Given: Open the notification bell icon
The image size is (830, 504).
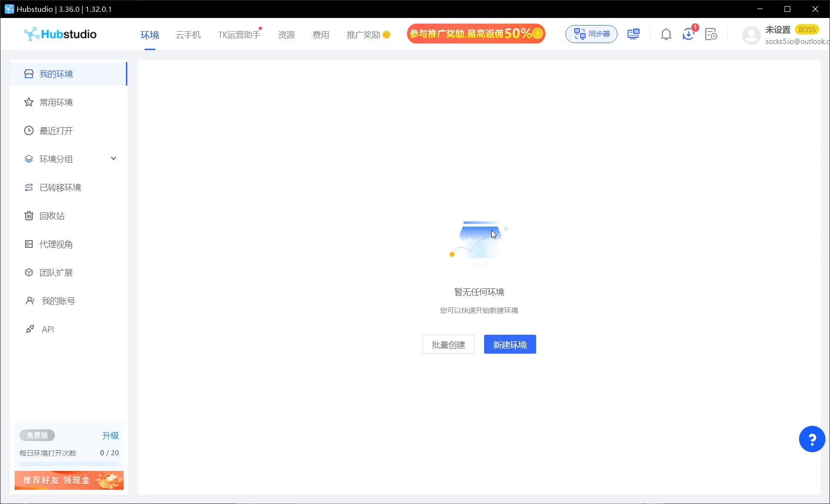Looking at the screenshot, I should coord(666,35).
